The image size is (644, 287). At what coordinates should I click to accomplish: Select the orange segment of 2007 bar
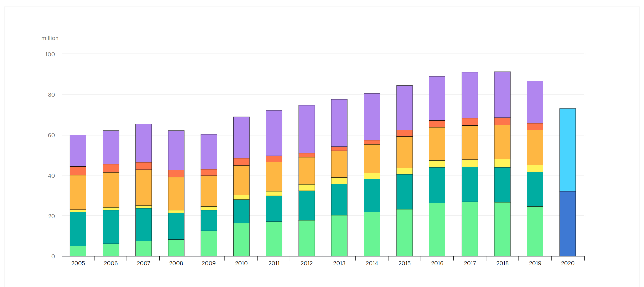point(144,187)
